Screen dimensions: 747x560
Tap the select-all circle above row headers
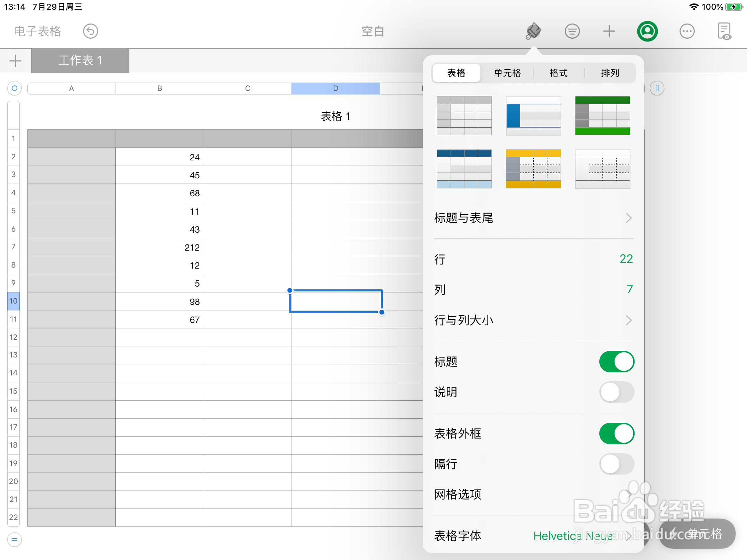point(14,88)
